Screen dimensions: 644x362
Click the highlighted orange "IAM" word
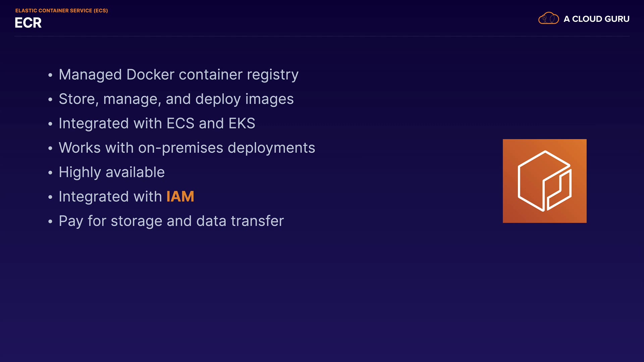tap(180, 197)
